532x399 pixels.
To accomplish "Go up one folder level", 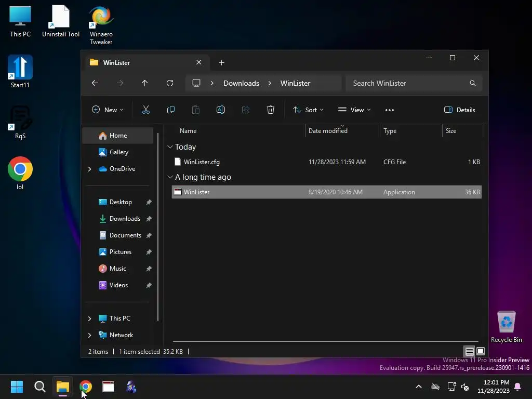I will tap(145, 83).
